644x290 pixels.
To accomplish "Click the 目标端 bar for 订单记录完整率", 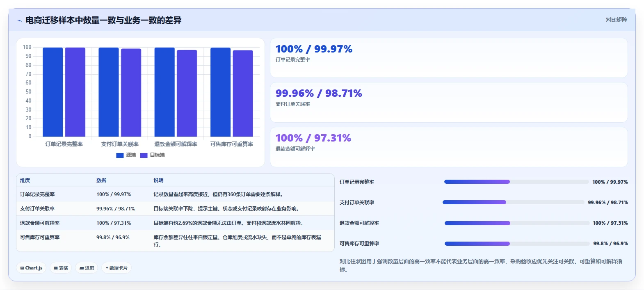I will 75,92.
